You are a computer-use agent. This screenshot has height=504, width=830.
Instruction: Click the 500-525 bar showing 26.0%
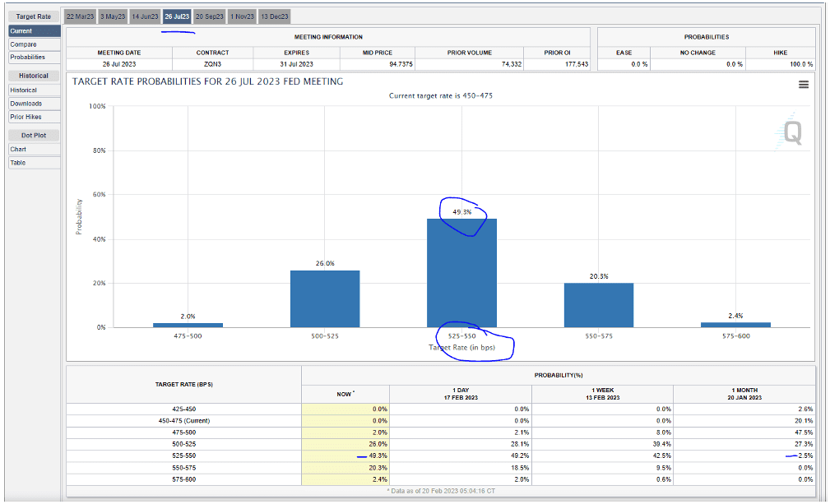(325, 298)
